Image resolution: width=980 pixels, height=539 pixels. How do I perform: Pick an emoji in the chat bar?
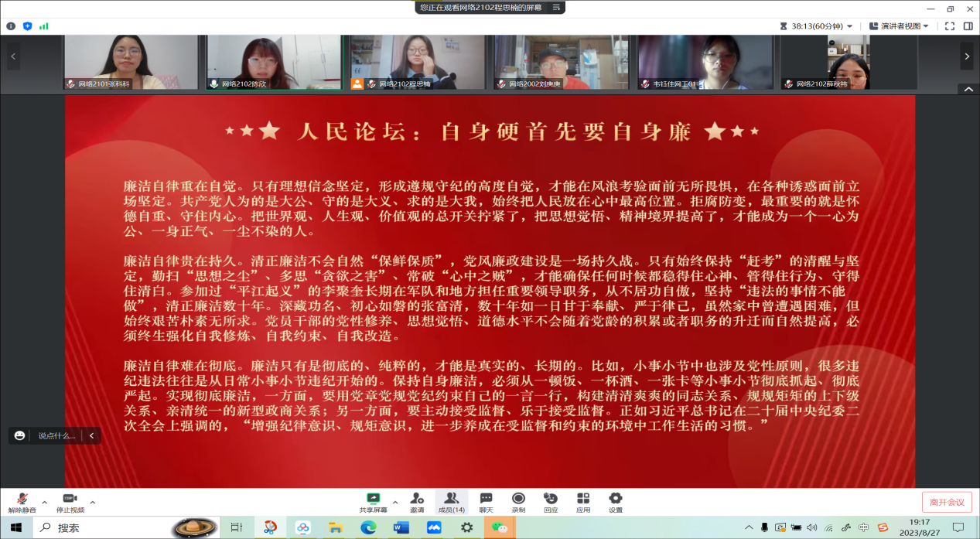20,435
